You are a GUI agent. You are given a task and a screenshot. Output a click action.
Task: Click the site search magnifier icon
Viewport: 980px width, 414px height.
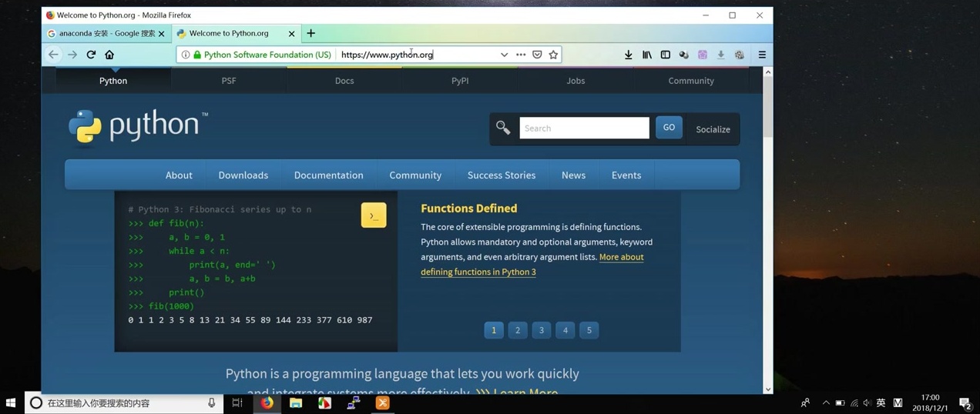(x=503, y=128)
